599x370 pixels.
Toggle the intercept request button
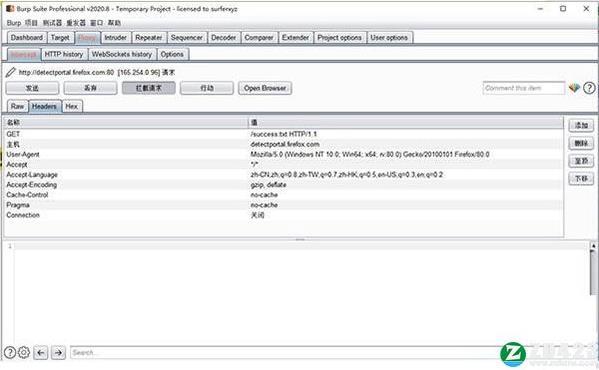(x=149, y=88)
